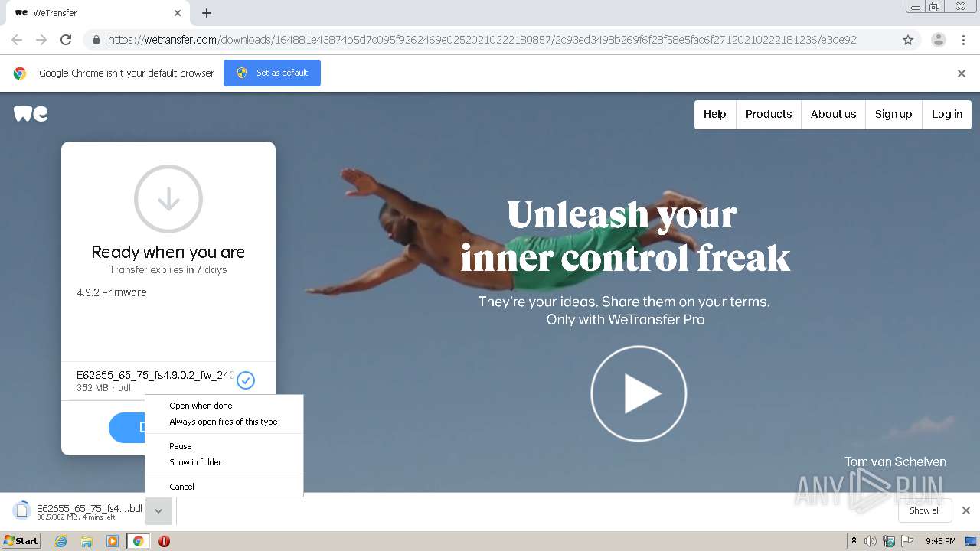Screen dimensions: 980x551
Task: Open the Chrome profile avatar icon
Action: (x=938, y=40)
